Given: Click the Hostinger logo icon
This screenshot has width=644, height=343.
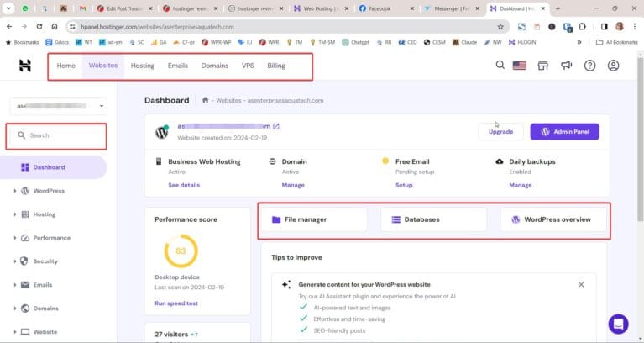Looking at the screenshot, I should 25,66.
